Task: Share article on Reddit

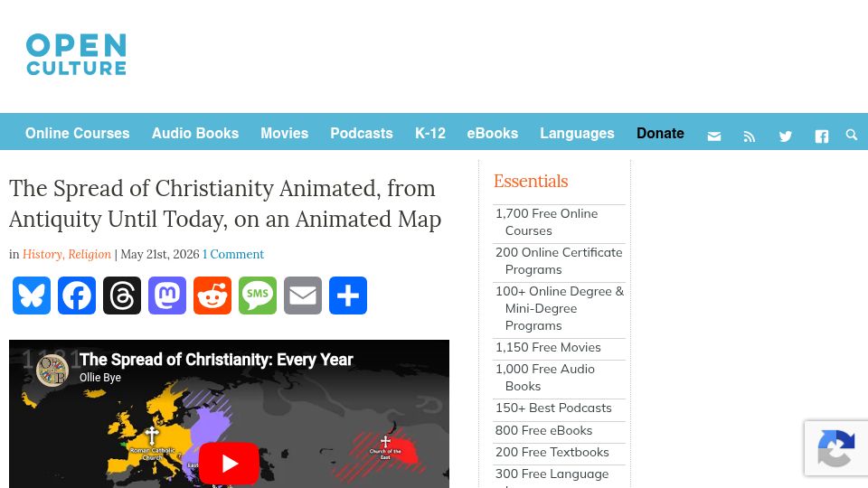Action: [212, 296]
